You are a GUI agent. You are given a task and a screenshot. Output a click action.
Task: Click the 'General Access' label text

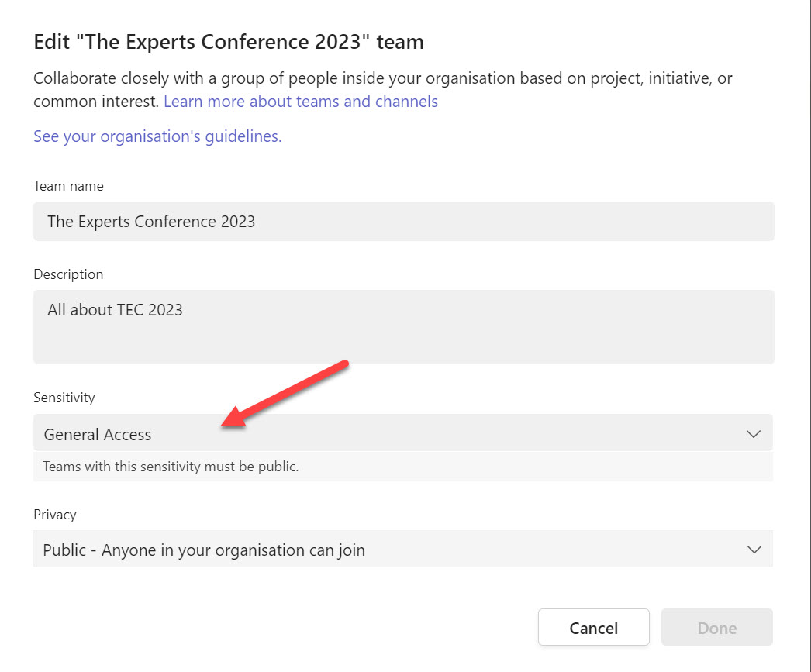pyautogui.click(x=98, y=434)
